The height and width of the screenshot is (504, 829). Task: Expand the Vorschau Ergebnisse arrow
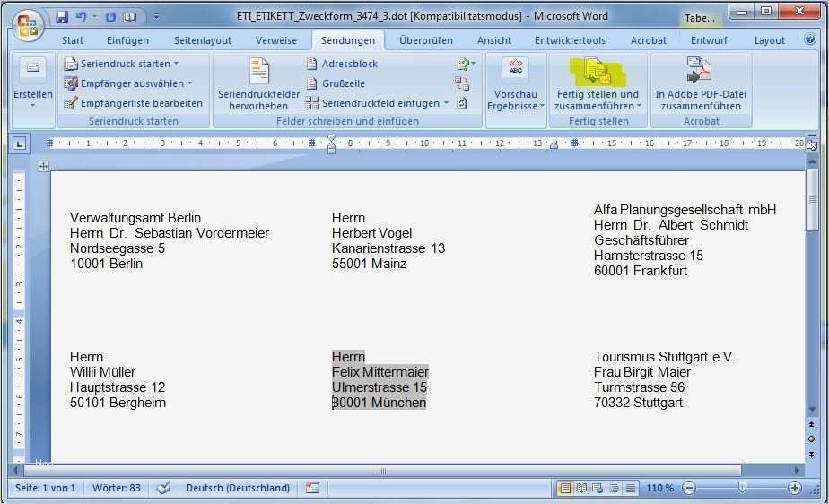tap(542, 106)
